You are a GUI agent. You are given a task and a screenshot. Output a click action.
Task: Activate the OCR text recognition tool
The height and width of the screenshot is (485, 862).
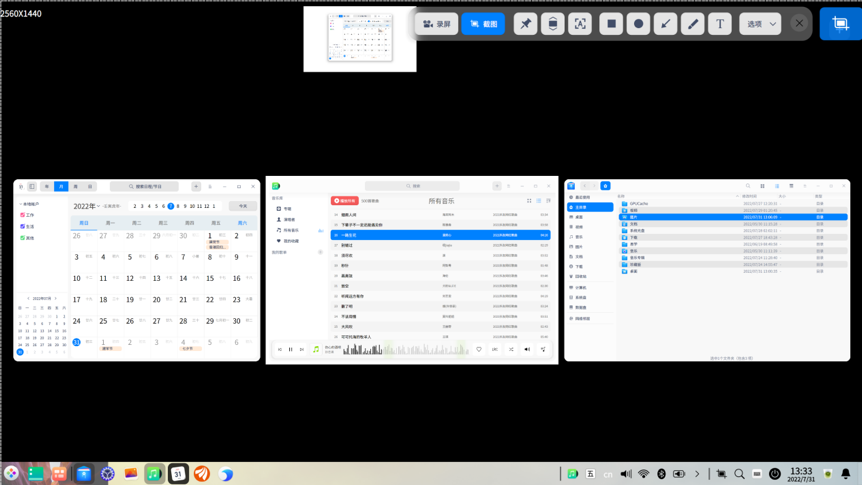tap(580, 24)
